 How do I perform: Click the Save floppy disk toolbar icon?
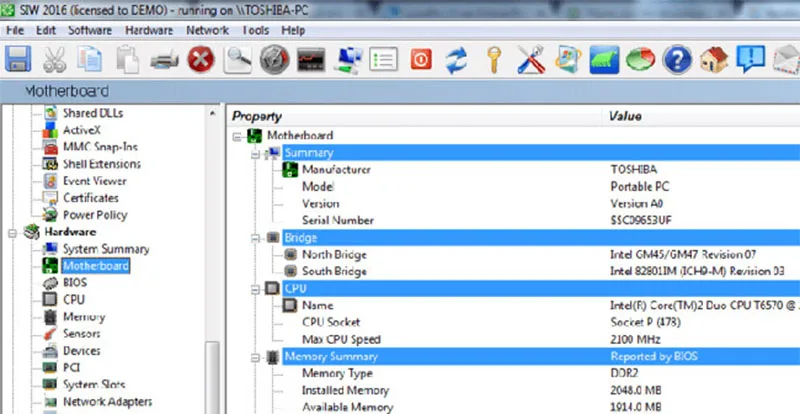coord(18,59)
